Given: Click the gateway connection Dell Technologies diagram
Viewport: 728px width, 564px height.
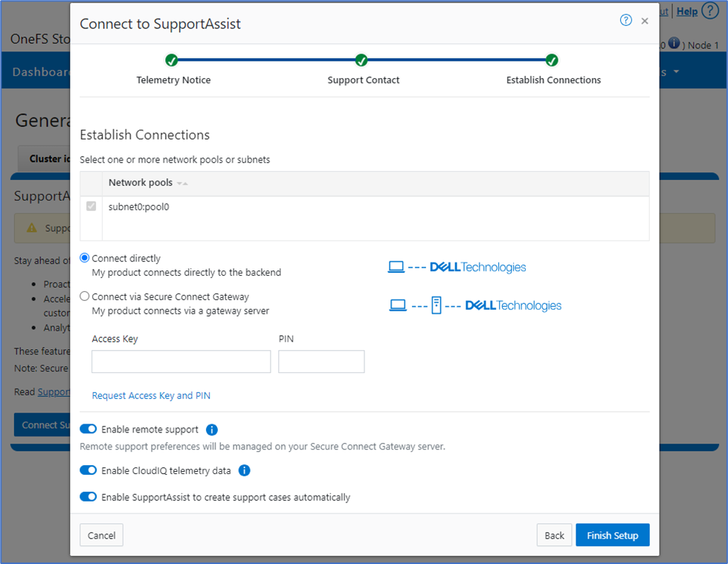Looking at the screenshot, I should (474, 305).
